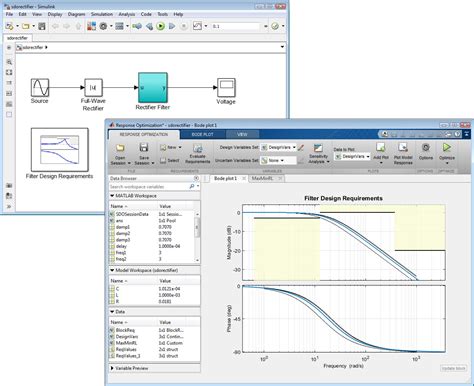Click the Update block button
474x386 pixels.
[453, 368]
